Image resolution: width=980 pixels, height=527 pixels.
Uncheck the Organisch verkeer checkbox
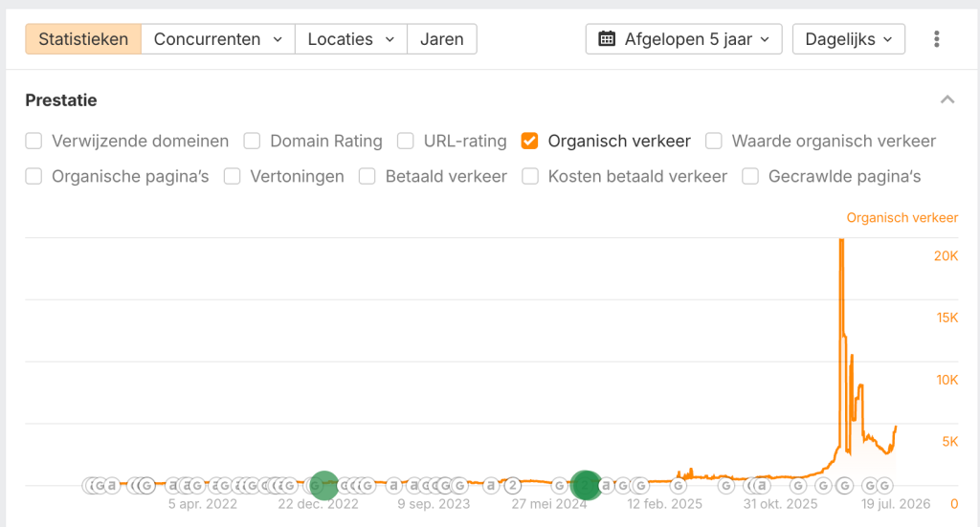529,142
